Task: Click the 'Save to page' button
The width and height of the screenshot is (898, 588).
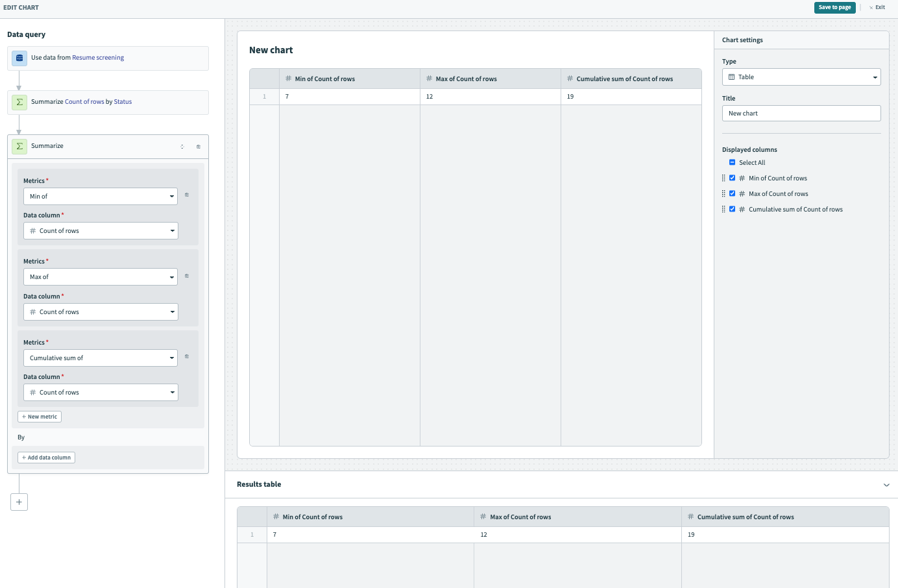Action: pos(834,8)
